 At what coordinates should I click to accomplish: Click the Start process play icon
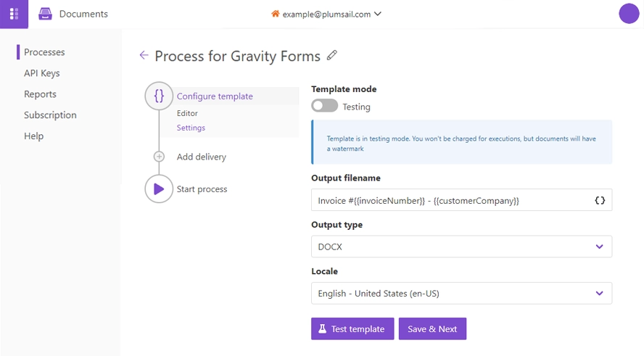[159, 189]
